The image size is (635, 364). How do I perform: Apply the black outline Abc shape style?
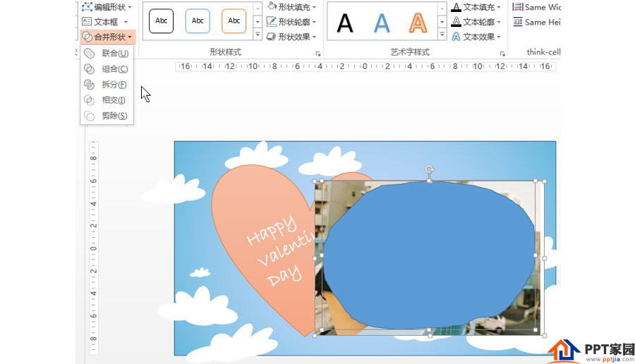[x=162, y=21]
